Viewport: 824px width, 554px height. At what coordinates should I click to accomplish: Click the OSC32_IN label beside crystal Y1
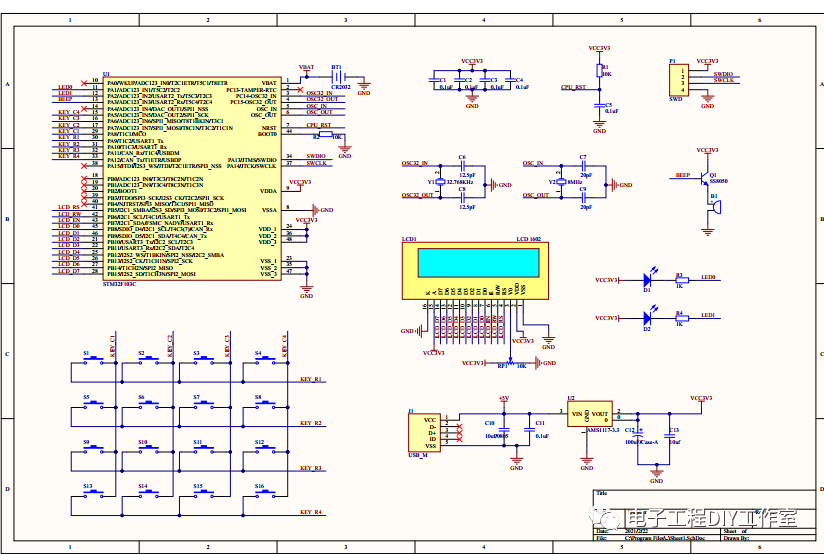[x=415, y=163]
